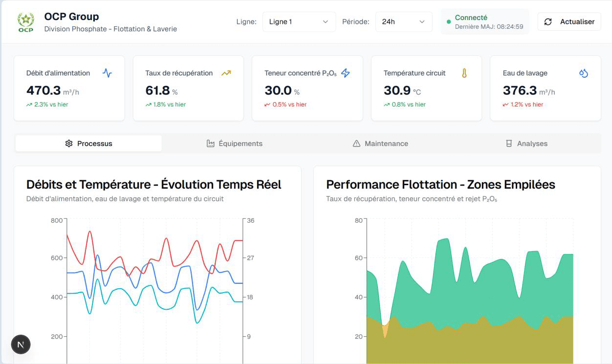The width and height of the screenshot is (612, 364).
Task: Click the water droplets icon on Eau de lavage card
Action: (583, 73)
